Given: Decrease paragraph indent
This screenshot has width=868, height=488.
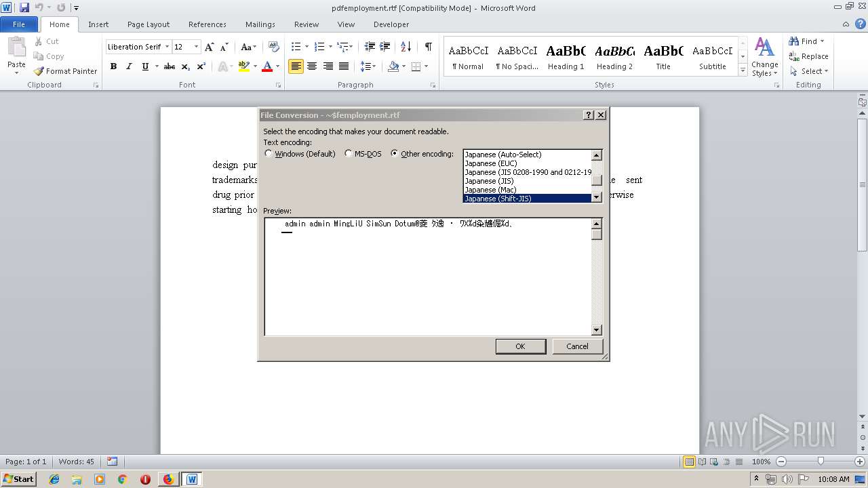Looking at the screenshot, I should click(x=370, y=47).
